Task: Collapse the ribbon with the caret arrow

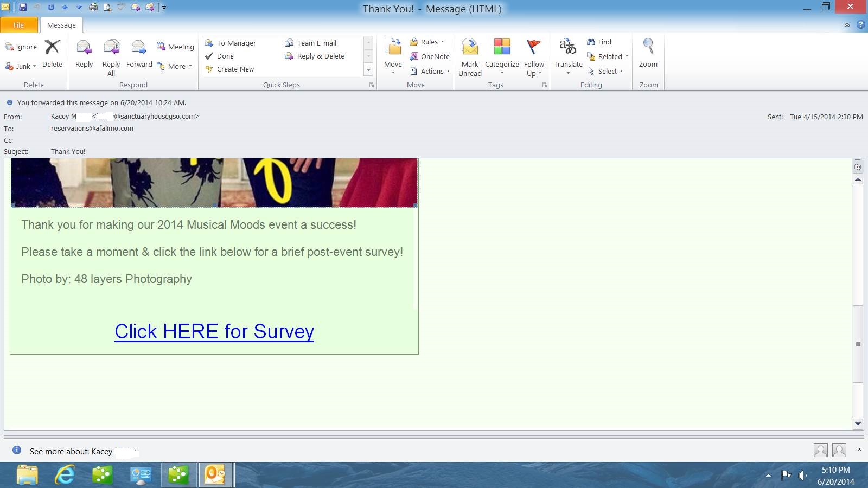Action: click(847, 25)
